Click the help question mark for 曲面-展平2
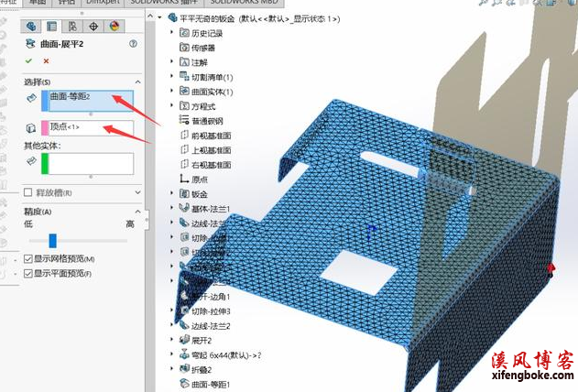This screenshot has width=578, height=392. (133, 44)
